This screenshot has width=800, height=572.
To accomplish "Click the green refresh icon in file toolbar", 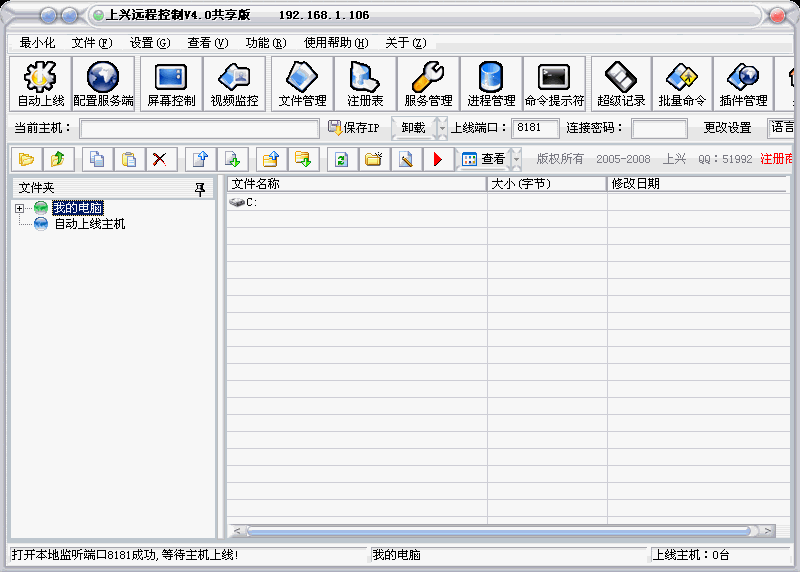I will point(341,159).
